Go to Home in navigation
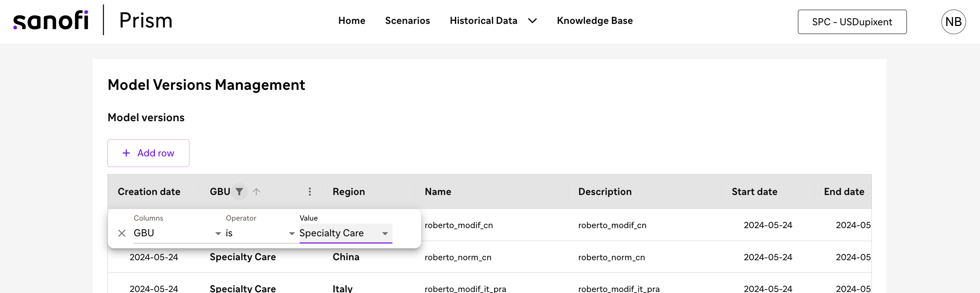This screenshot has height=293, width=980. [x=351, y=20]
